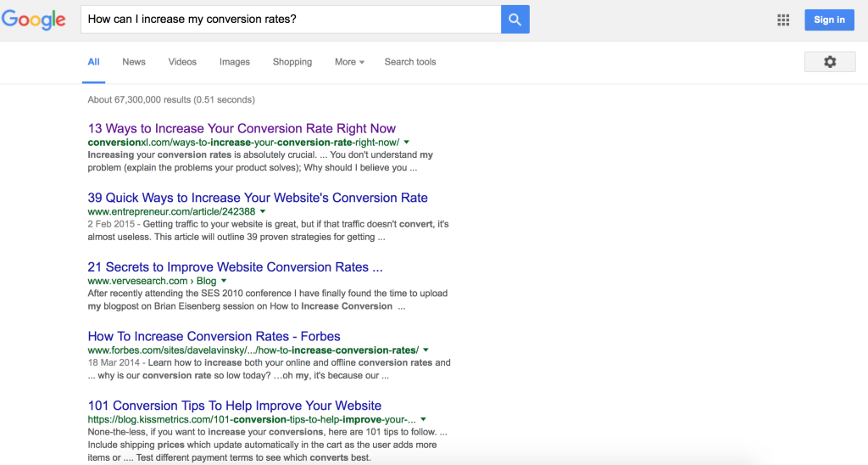Open '13 Ways to Increase Your Conversion Rate' result
The image size is (868, 465).
click(x=242, y=129)
